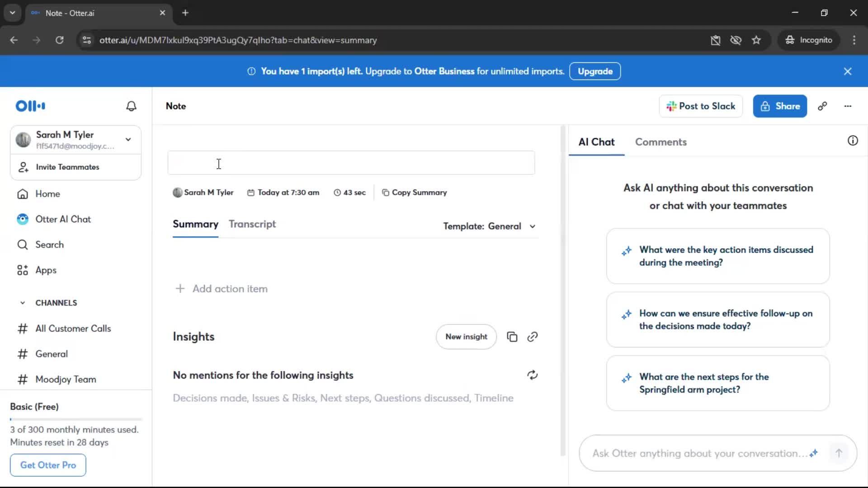Image resolution: width=868 pixels, height=488 pixels.
Task: Click the note title input field
Action: 351,163
